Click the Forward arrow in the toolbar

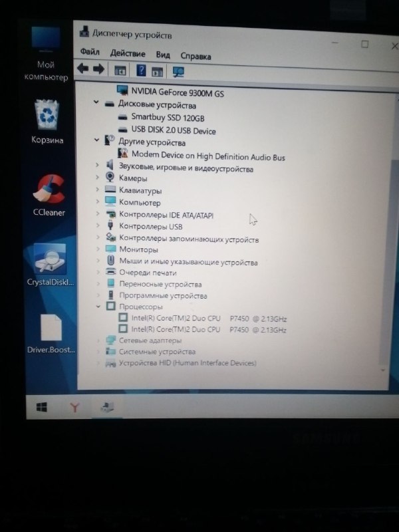pos(98,68)
